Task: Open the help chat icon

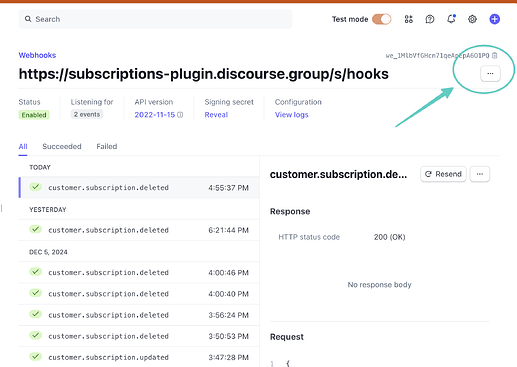Action: [x=430, y=19]
